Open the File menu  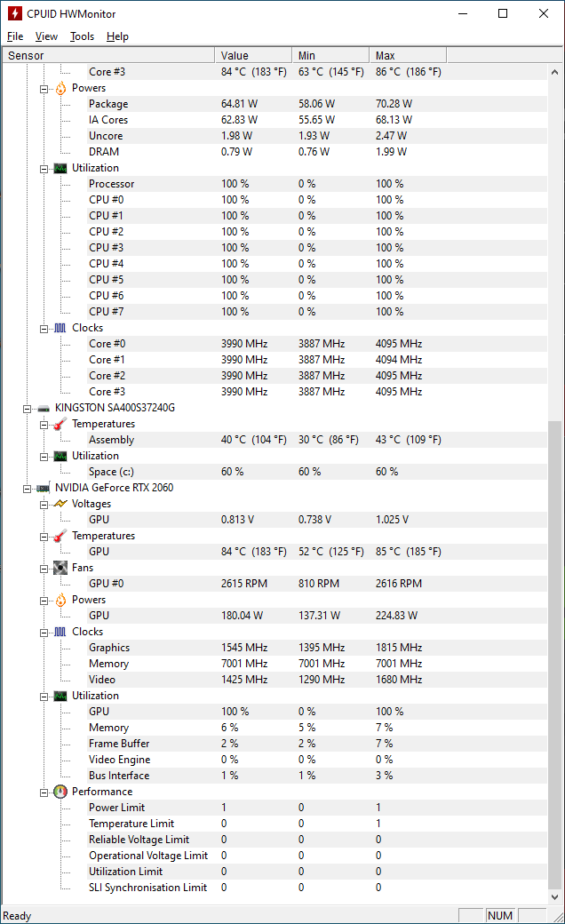[x=15, y=36]
